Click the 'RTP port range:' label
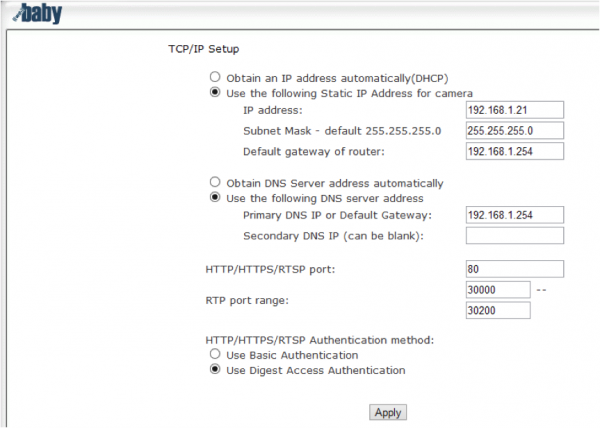600x428 pixels. 247,301
